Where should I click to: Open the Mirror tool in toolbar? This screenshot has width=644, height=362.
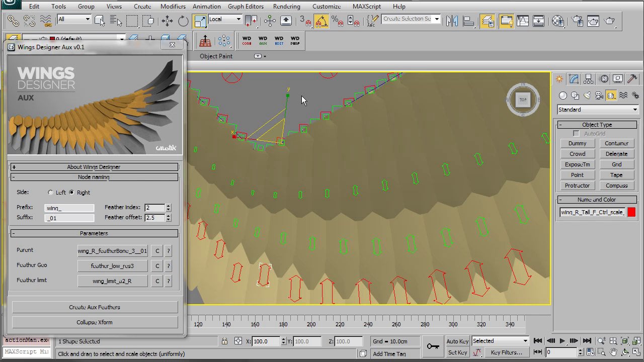click(452, 21)
